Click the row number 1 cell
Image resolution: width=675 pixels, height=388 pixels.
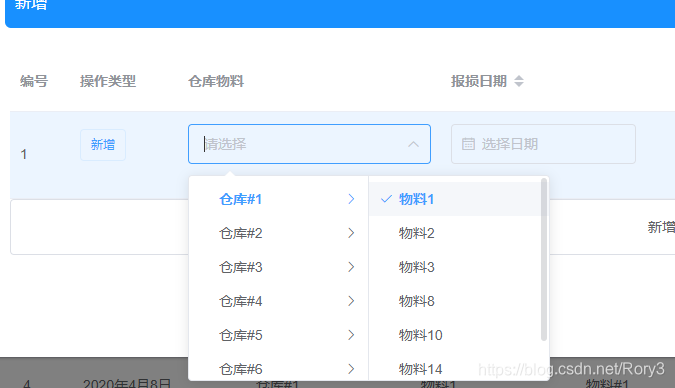(24, 154)
